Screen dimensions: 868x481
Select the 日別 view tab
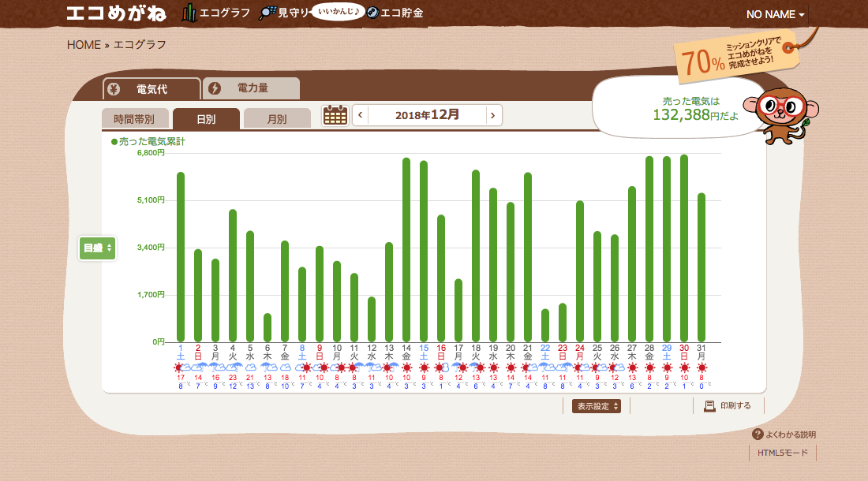(x=206, y=119)
